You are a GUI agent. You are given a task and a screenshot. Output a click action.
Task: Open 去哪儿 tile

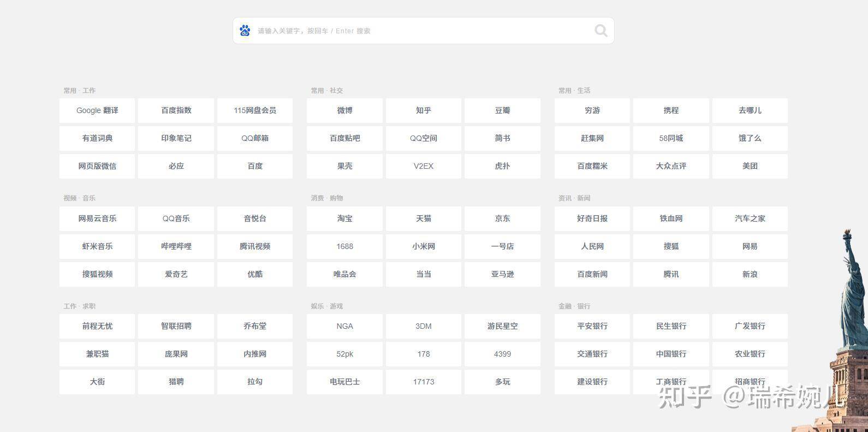tap(750, 110)
